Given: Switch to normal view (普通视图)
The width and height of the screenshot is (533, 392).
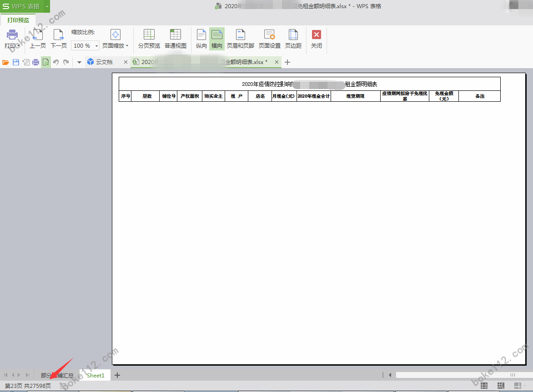Looking at the screenshot, I should pyautogui.click(x=176, y=39).
